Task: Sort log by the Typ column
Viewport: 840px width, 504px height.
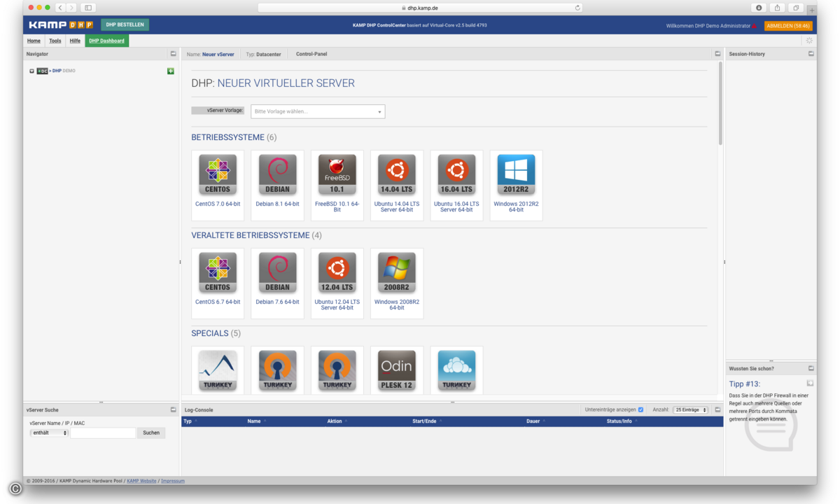Action: point(187,421)
